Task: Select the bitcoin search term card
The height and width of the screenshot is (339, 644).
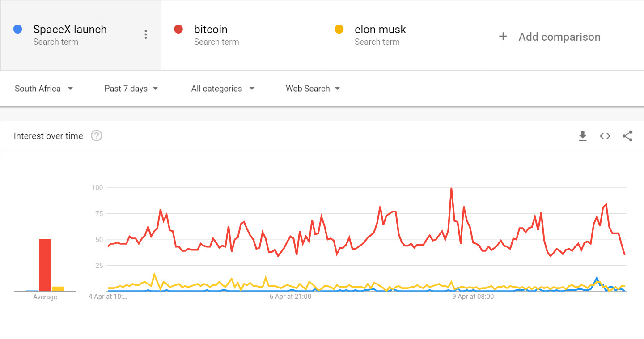Action: (x=241, y=34)
